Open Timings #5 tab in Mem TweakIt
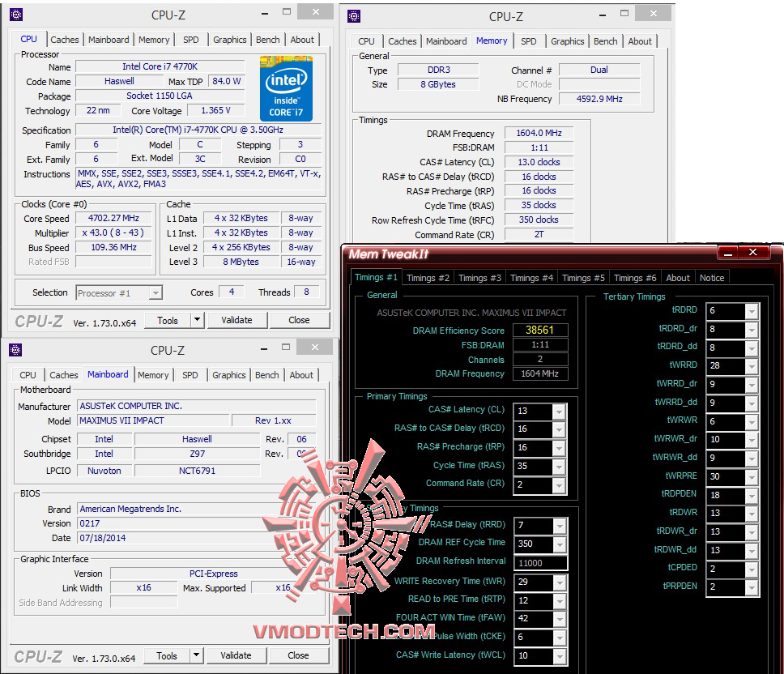 click(x=583, y=278)
